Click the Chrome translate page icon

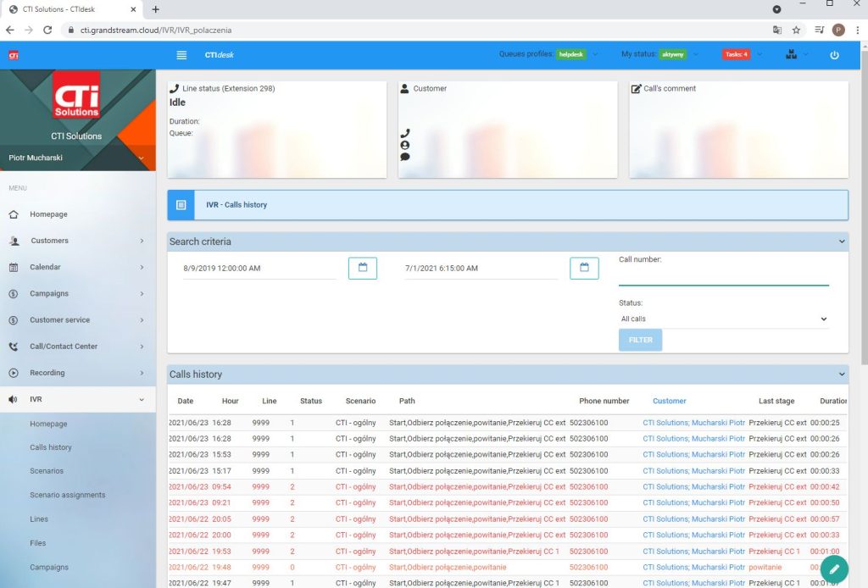click(x=776, y=30)
